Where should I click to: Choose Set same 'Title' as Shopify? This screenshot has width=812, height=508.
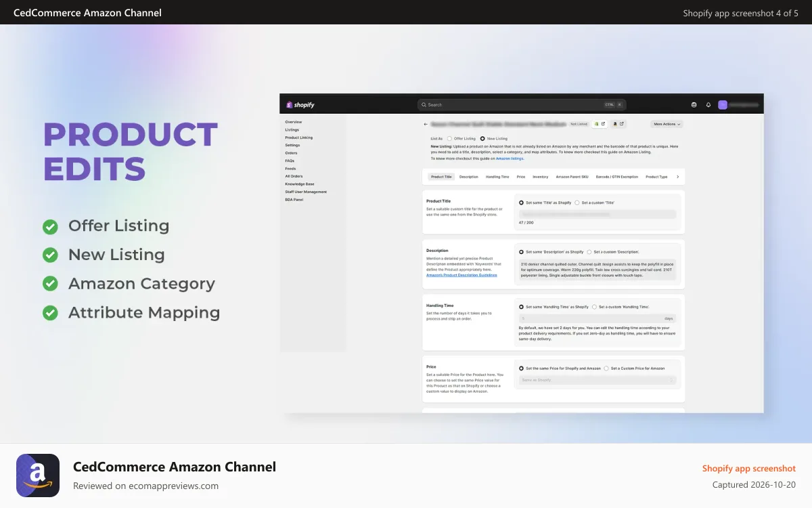pos(521,203)
